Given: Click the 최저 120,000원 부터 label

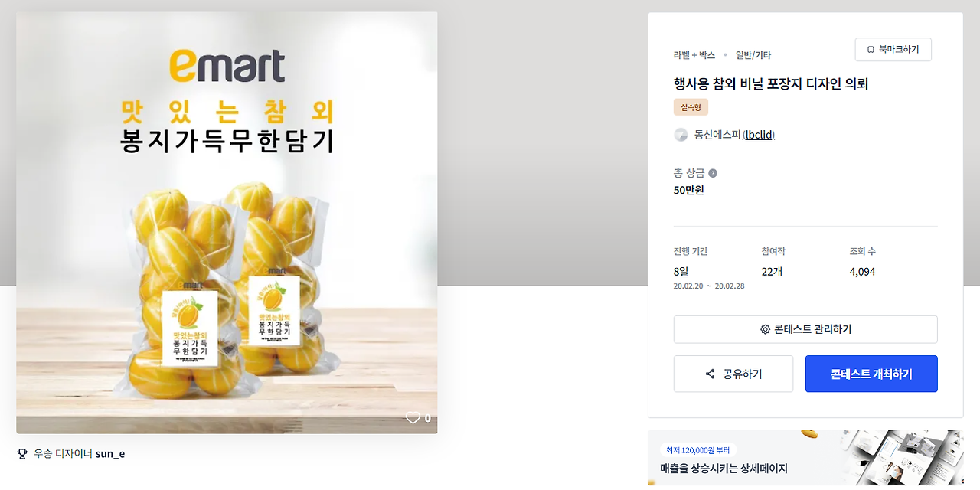Looking at the screenshot, I should pyautogui.click(x=697, y=449).
